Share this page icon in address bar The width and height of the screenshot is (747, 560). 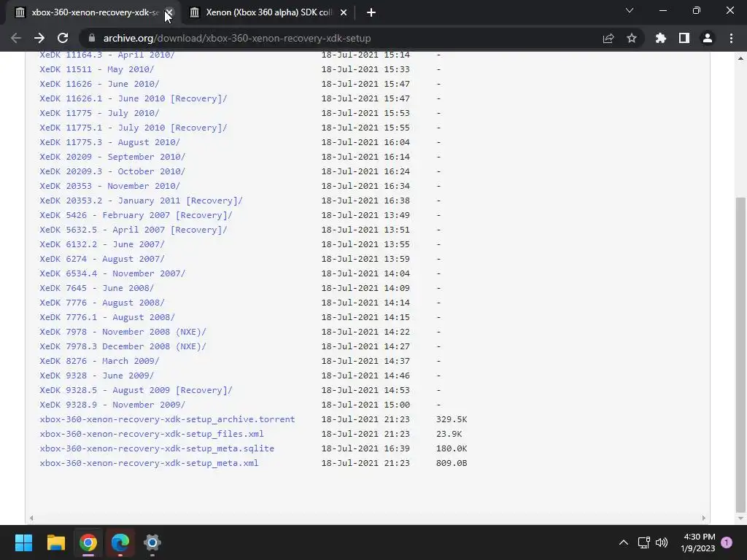[x=608, y=38]
